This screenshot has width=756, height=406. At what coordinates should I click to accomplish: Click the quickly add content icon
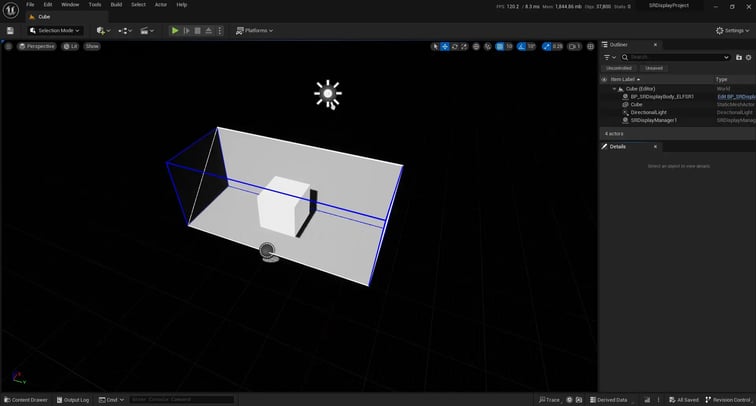point(101,31)
